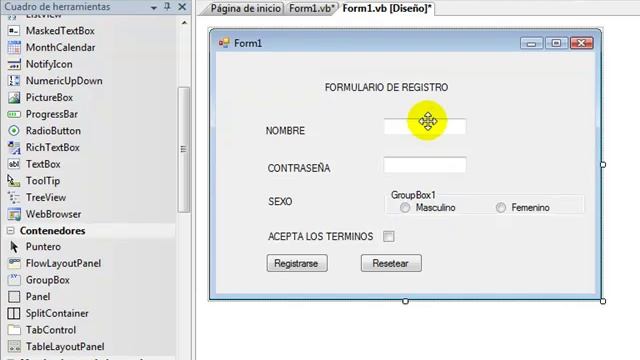Select the NotifyIcon control icon

(14, 64)
